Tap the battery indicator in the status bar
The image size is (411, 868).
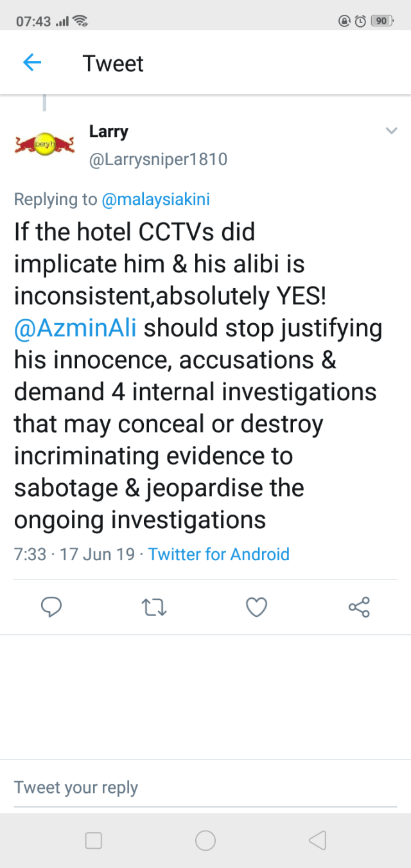(381, 21)
